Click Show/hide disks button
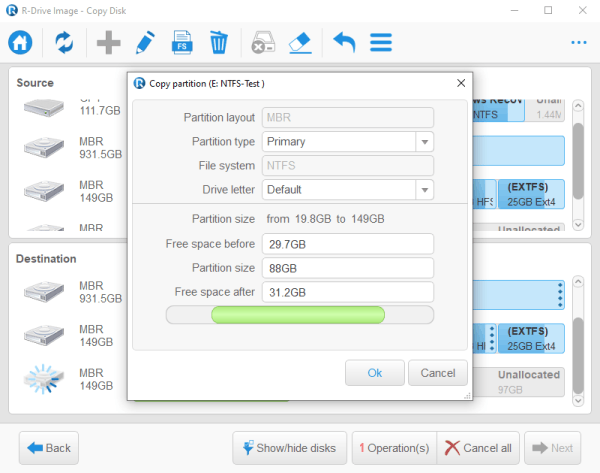Image resolution: width=600 pixels, height=473 pixels. click(290, 448)
